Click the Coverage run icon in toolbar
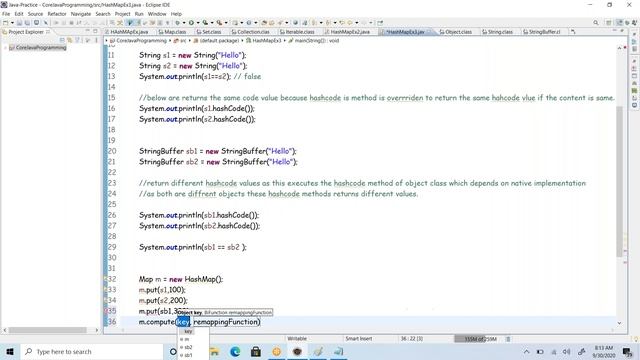This screenshot has width=640, height=360. [x=205, y=23]
